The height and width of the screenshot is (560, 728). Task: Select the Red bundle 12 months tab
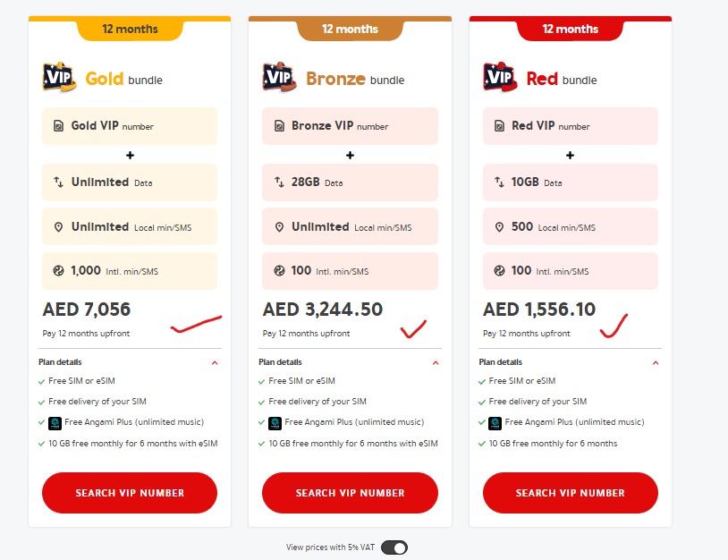coord(570,30)
